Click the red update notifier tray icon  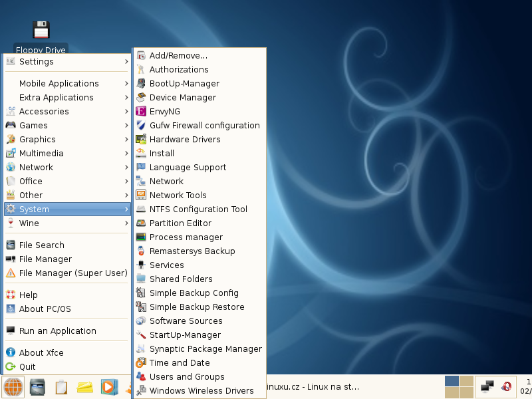pos(507,386)
